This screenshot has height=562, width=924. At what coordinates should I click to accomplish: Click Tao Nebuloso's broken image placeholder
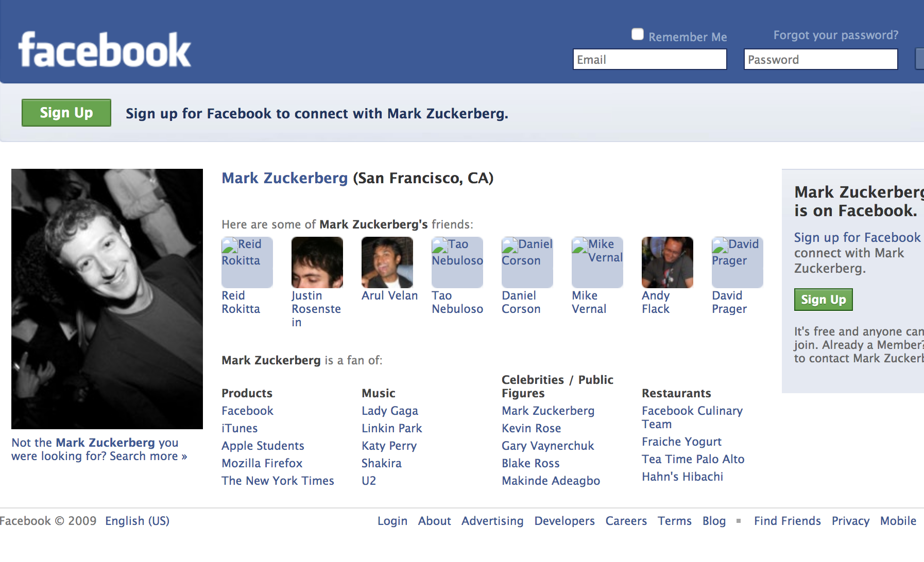[457, 262]
